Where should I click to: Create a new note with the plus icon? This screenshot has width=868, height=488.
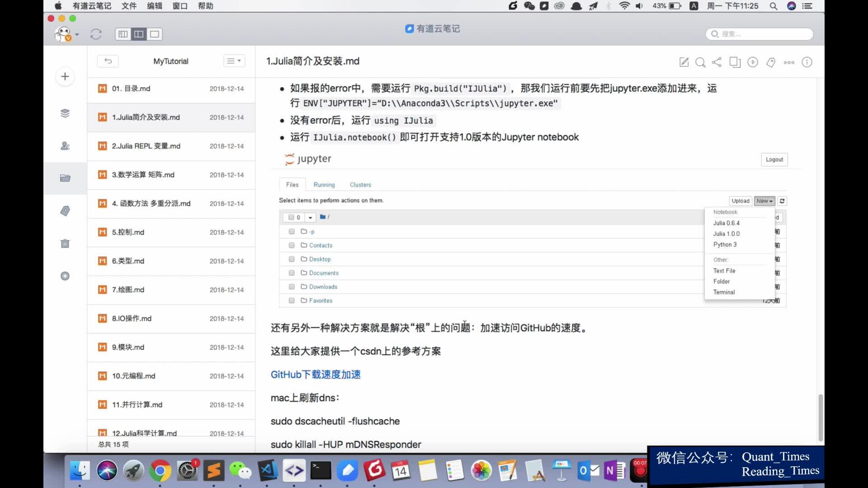[x=65, y=76]
